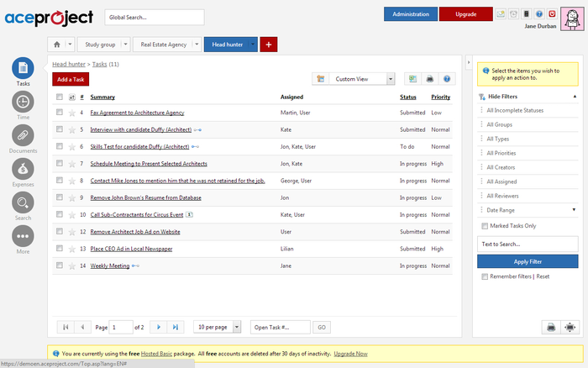
Task: Expand the 10 per page dropdown
Action: (237, 327)
